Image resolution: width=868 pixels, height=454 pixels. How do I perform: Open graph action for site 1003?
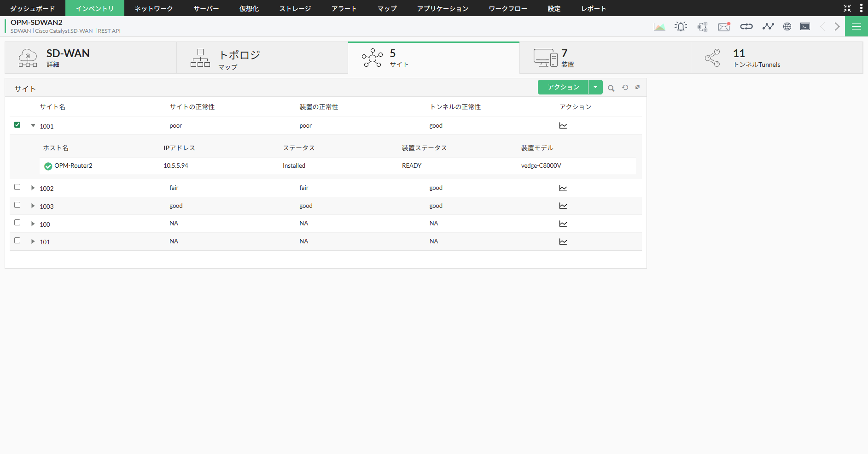563,206
